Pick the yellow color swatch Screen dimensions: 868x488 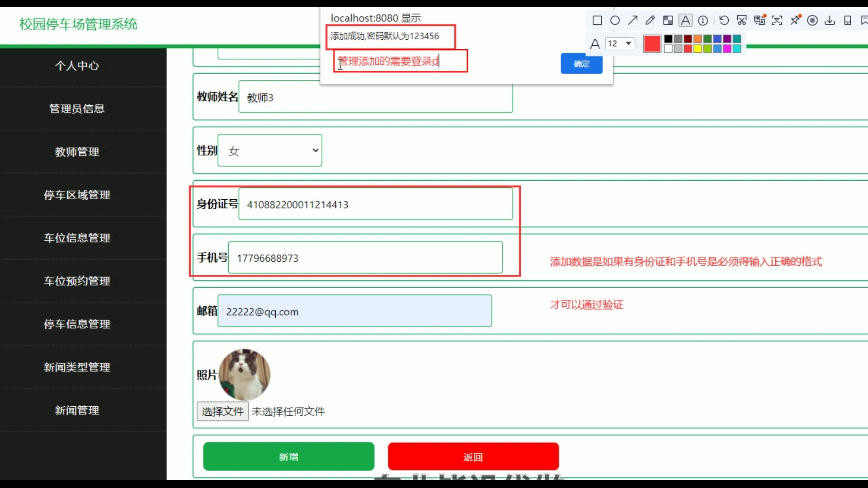[x=698, y=49]
